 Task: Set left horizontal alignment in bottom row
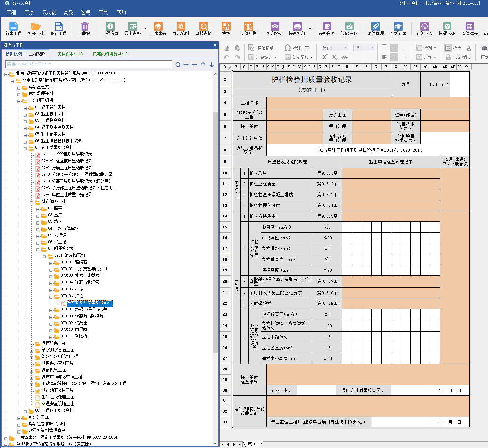384,57
